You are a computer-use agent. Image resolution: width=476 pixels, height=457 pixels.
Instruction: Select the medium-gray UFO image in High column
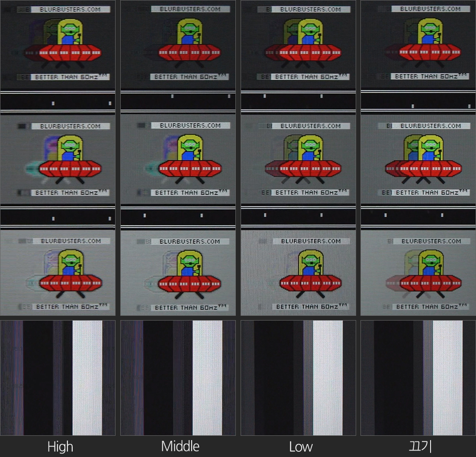58,159
